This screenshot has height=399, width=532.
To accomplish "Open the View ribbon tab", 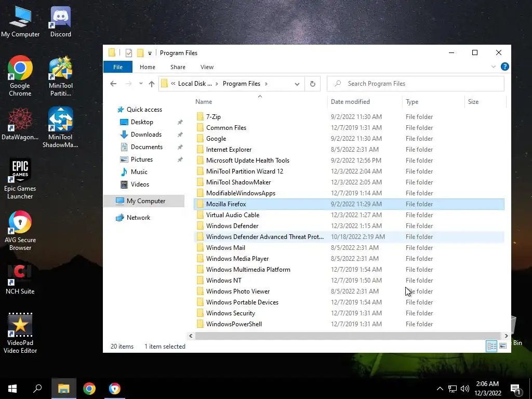I will click(207, 67).
